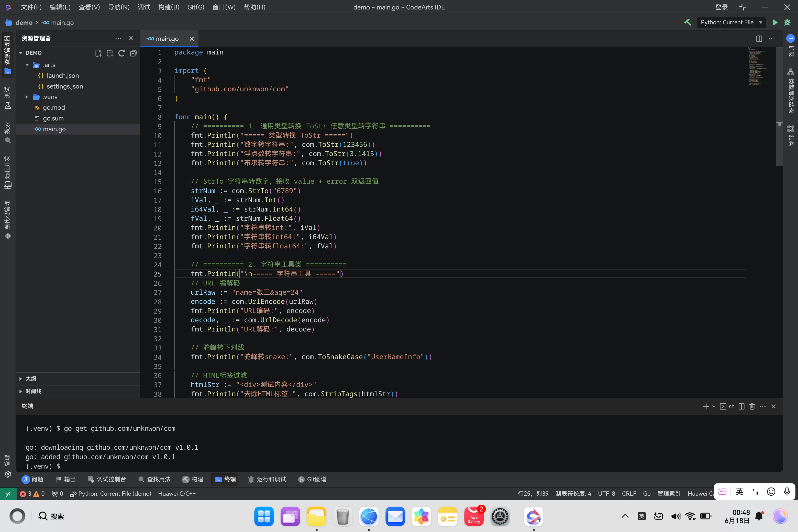The width and height of the screenshot is (798, 532).
Task: Open launch.json in the explorer
Action: pos(78,76)
